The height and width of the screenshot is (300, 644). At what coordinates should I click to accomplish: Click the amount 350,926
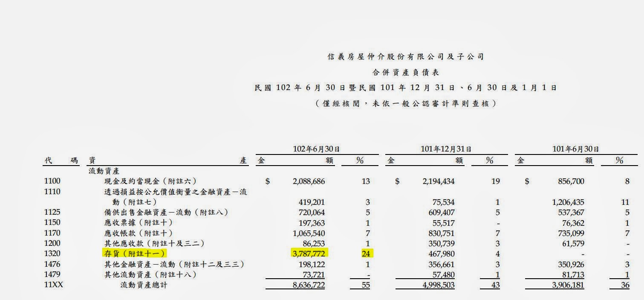[571, 264]
